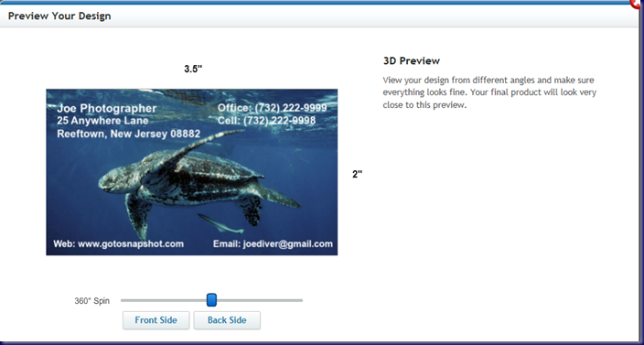This screenshot has width=644, height=345.
Task: Show the Back Side of the card
Action: click(x=227, y=320)
